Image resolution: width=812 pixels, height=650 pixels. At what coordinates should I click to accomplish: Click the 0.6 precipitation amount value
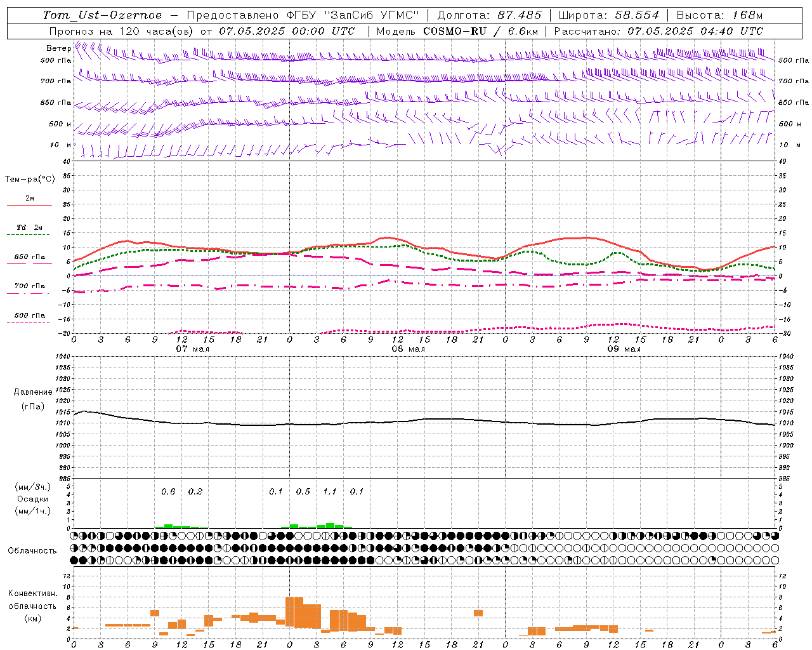(x=168, y=492)
